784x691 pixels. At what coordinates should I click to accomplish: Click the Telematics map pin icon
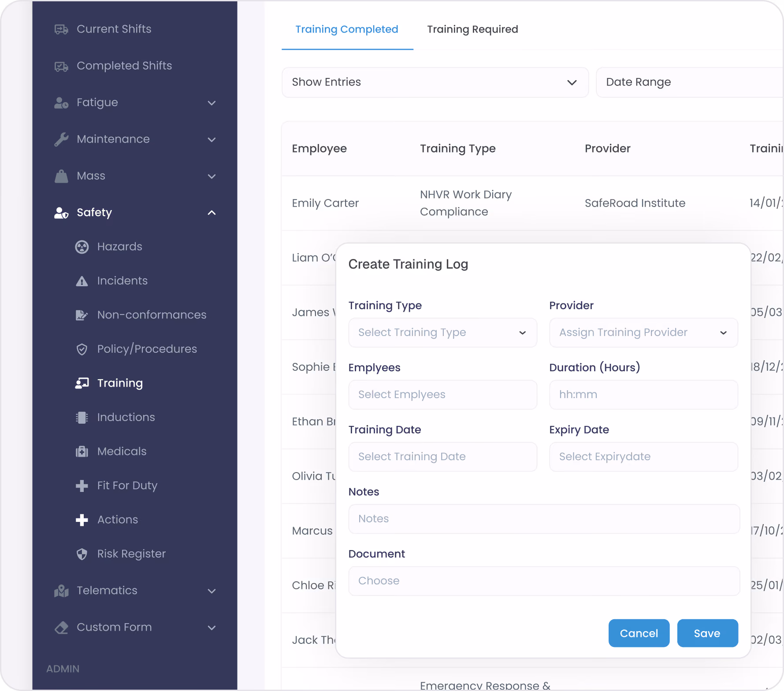(x=61, y=591)
